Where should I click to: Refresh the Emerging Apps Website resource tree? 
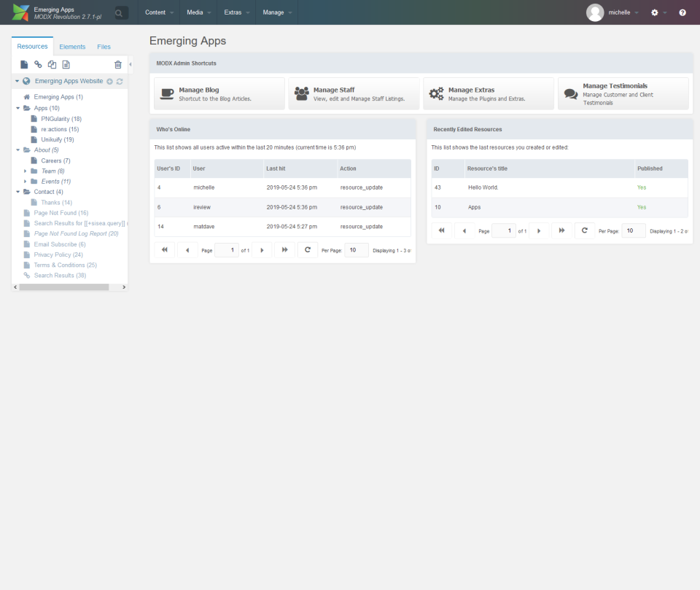(x=118, y=81)
